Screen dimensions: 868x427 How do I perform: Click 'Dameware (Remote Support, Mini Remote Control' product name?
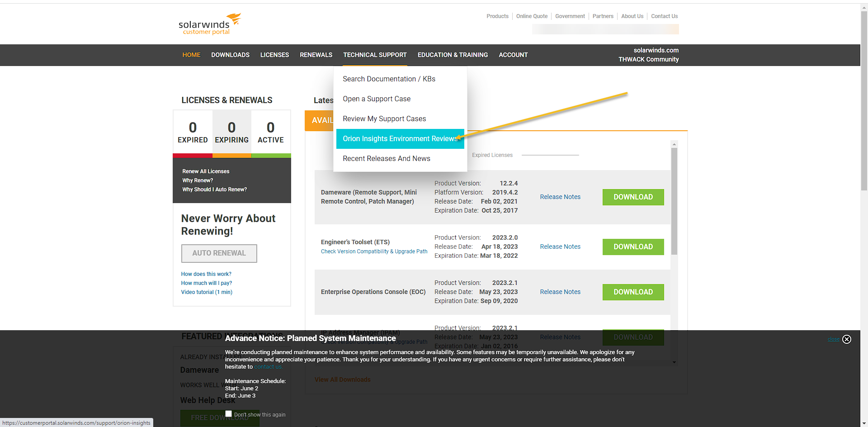tap(369, 197)
